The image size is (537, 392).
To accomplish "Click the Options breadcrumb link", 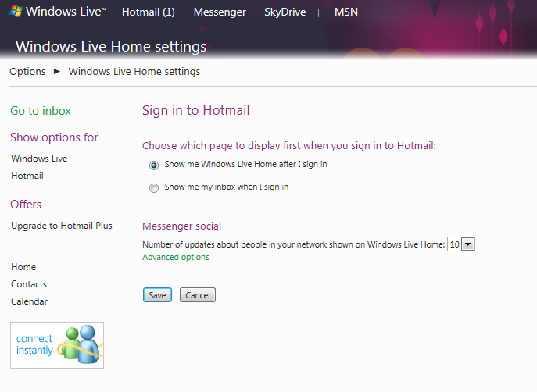I will tap(27, 72).
